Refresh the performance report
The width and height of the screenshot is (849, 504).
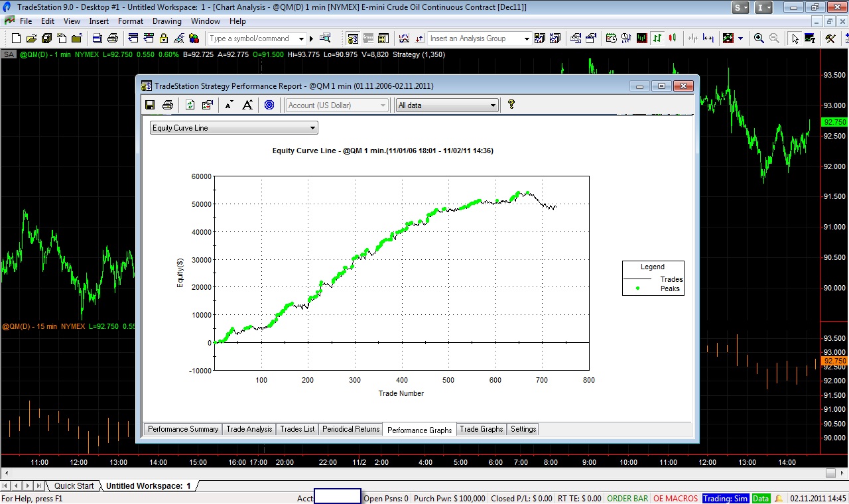coord(190,105)
